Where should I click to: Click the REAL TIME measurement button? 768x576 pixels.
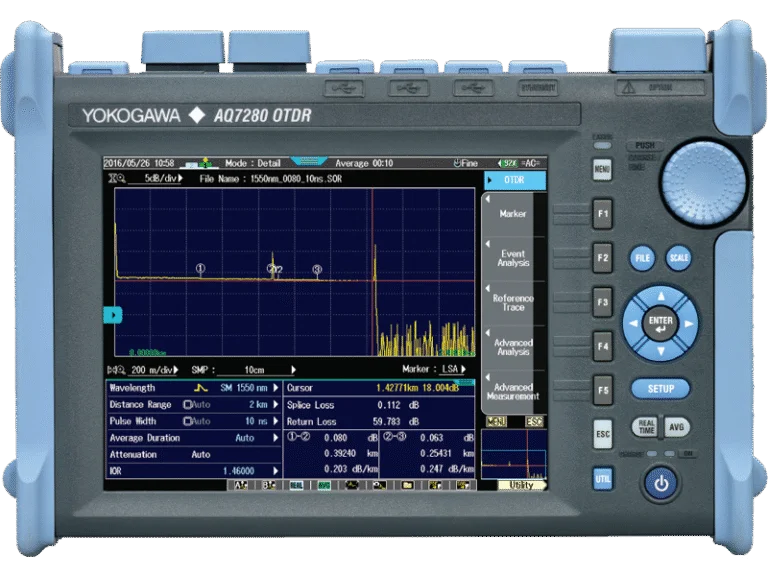(646, 427)
